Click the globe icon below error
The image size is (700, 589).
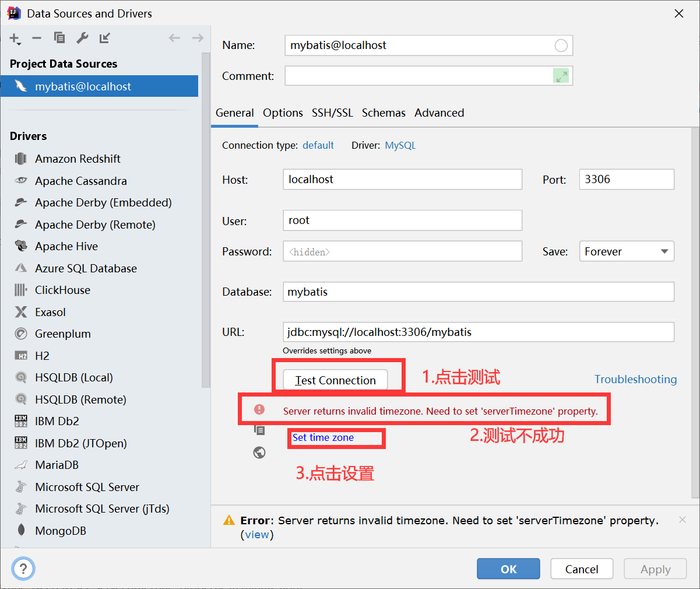point(259,452)
